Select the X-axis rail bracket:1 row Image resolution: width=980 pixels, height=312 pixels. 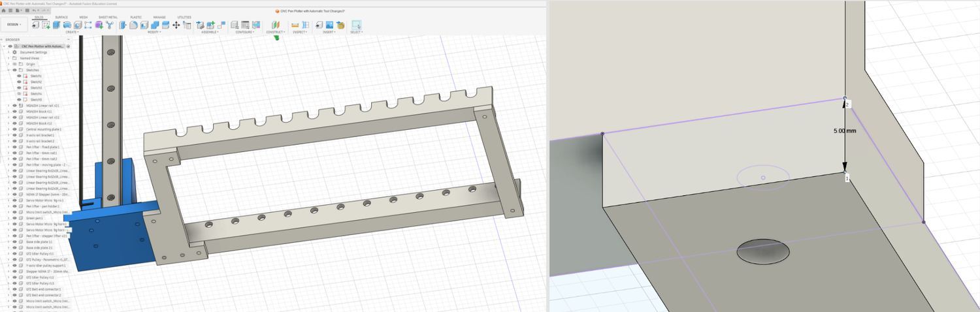tap(39, 135)
